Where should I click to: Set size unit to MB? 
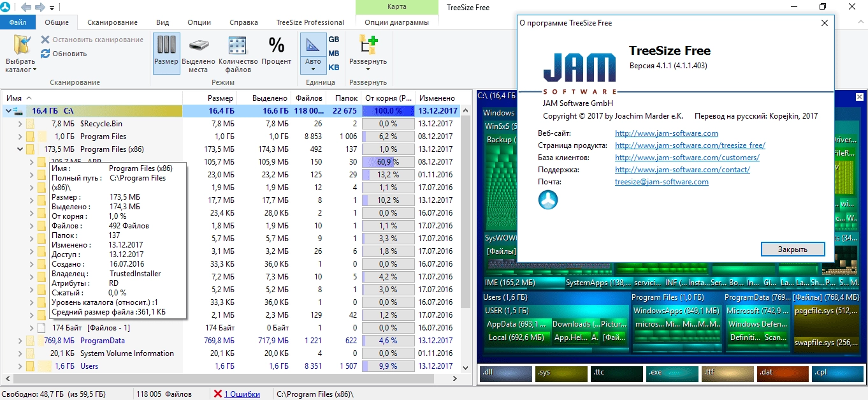334,54
